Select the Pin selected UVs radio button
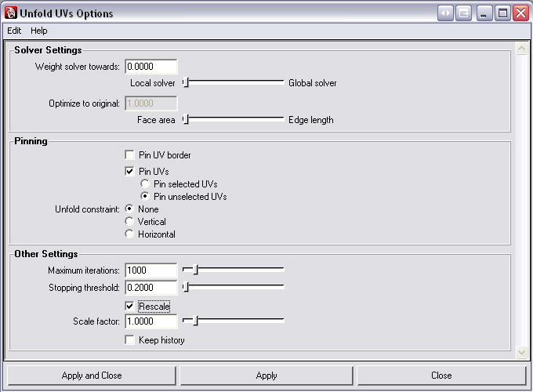533x392 pixels. pyautogui.click(x=144, y=184)
